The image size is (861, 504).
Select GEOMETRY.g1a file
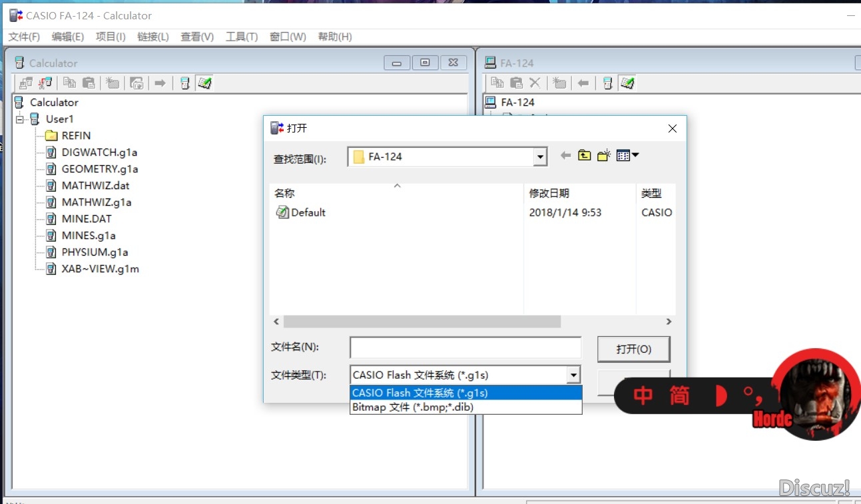100,169
